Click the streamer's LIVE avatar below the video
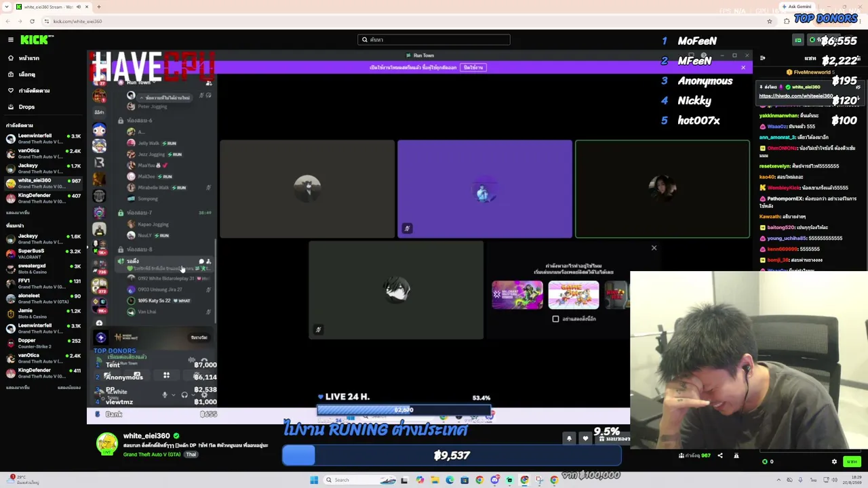This screenshot has width=868, height=488. pyautogui.click(x=106, y=444)
